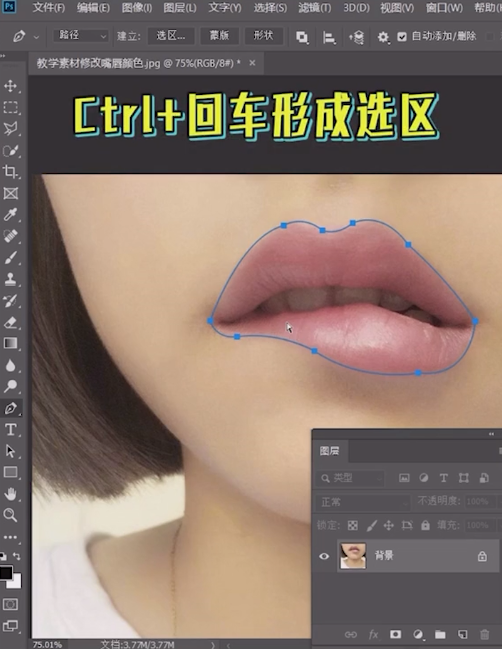Open the 滤镜(T) menu
Viewport: 502px width, 649px height.
[x=315, y=8]
